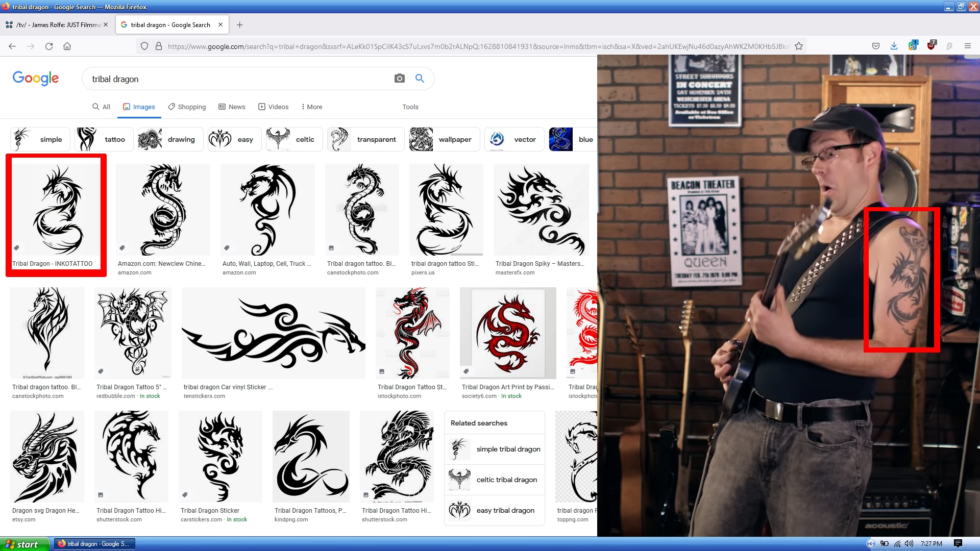The width and height of the screenshot is (980, 551).
Task: Open the Auto, Wall, Laptop dragon image
Action: click(267, 210)
